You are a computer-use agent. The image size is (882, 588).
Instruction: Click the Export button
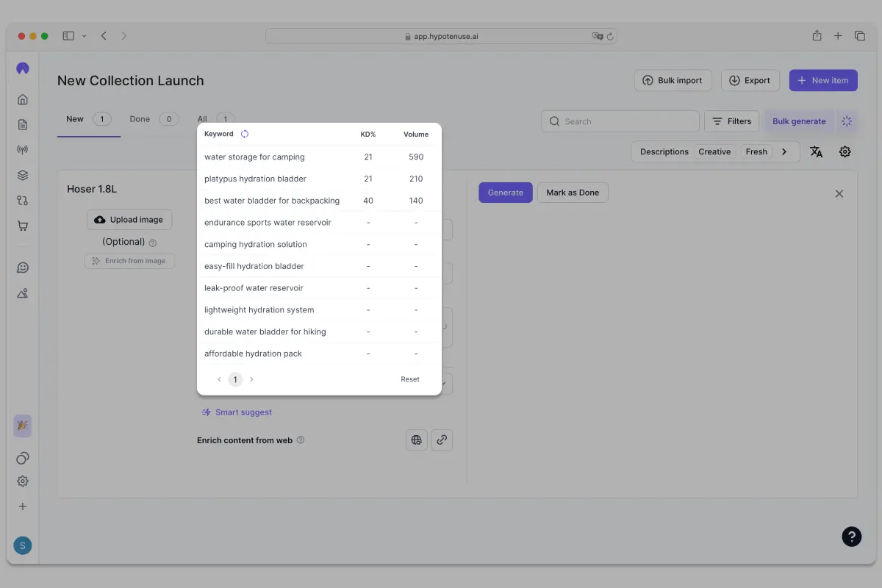pos(750,81)
